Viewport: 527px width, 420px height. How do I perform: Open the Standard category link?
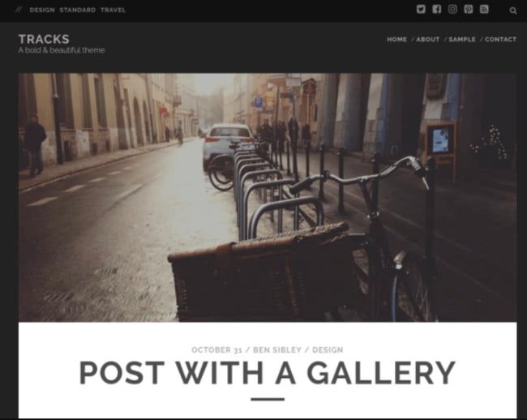[x=78, y=10]
